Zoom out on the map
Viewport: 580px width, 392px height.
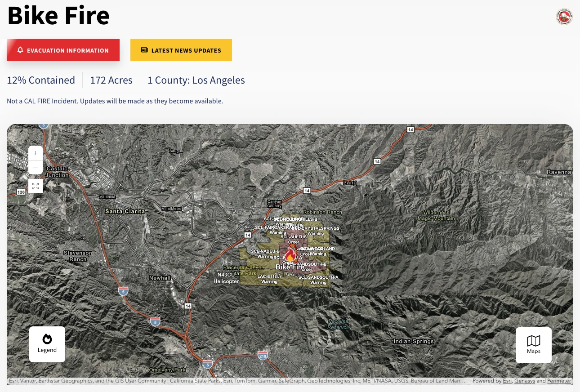click(x=36, y=167)
